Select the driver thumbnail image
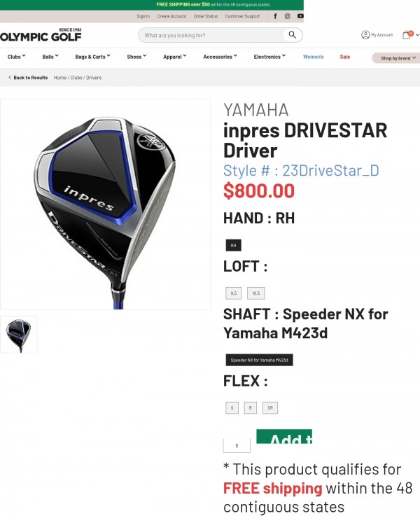 tap(19, 335)
